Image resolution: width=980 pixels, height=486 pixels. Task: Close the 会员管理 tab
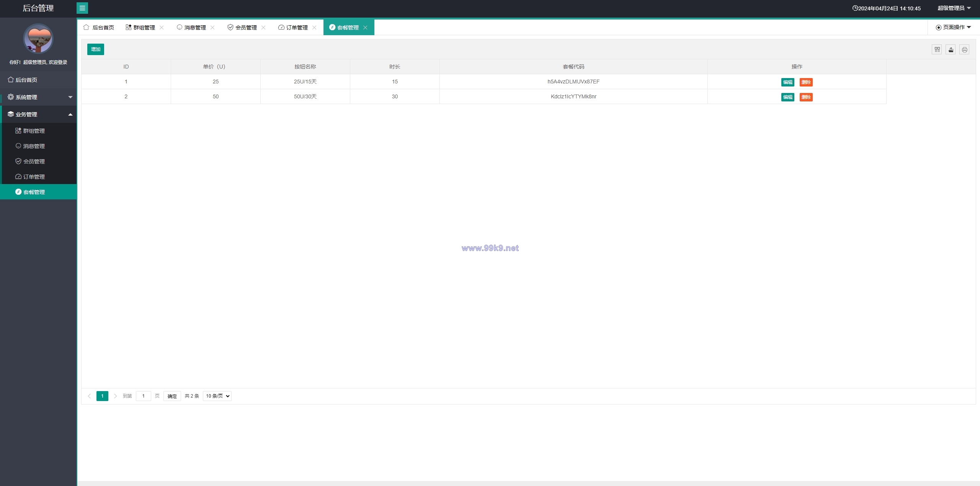click(x=263, y=28)
